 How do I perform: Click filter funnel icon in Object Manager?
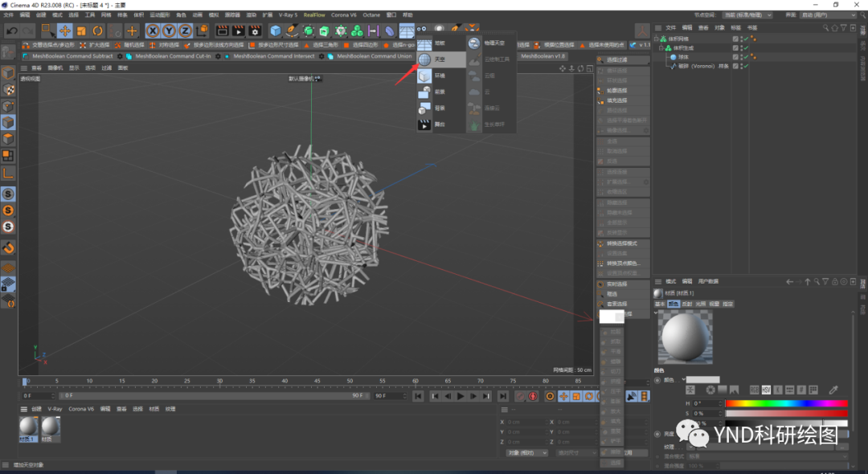pos(844,27)
